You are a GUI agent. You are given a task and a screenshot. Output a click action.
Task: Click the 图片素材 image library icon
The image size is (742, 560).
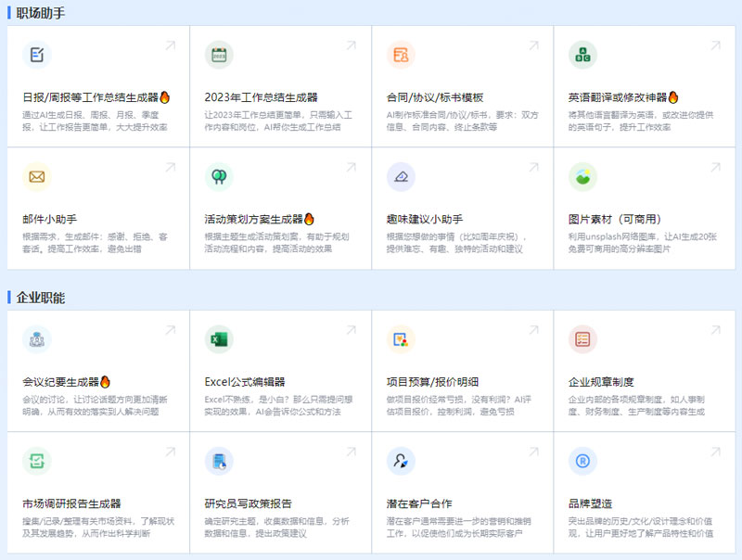click(x=582, y=174)
